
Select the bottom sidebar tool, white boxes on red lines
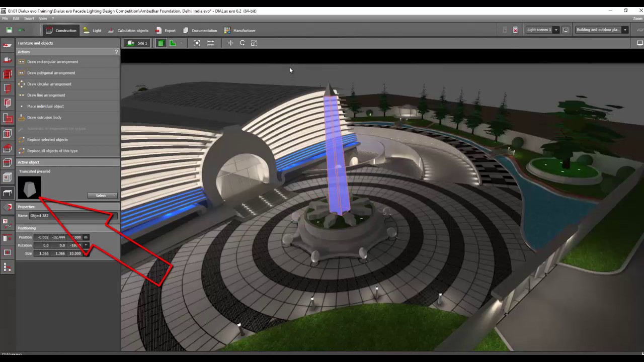(x=8, y=267)
